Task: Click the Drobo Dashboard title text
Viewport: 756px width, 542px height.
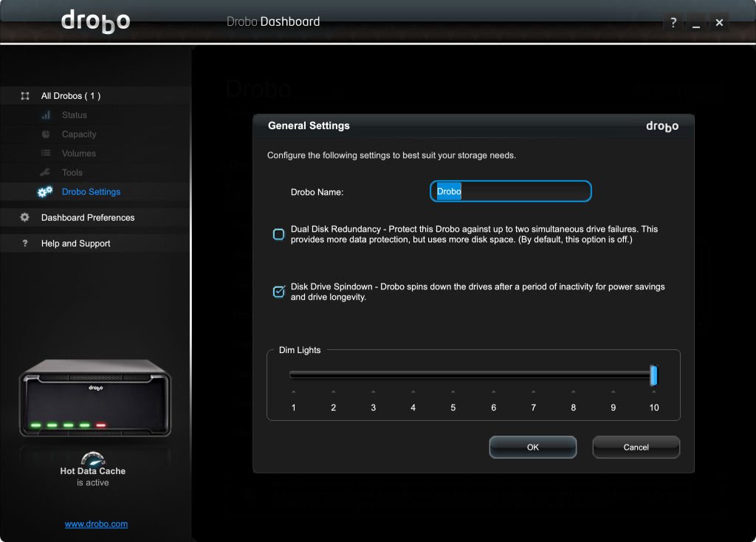Action: coord(273,21)
